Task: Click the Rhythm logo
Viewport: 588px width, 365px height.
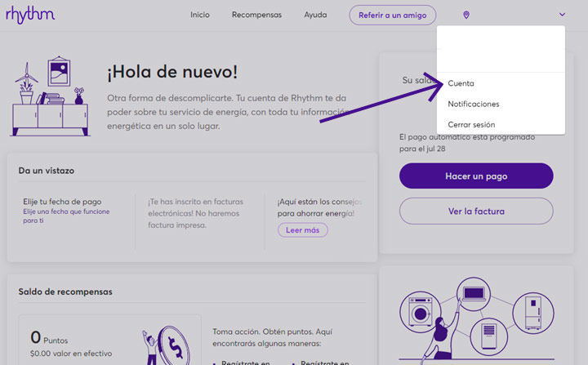Action: point(30,15)
